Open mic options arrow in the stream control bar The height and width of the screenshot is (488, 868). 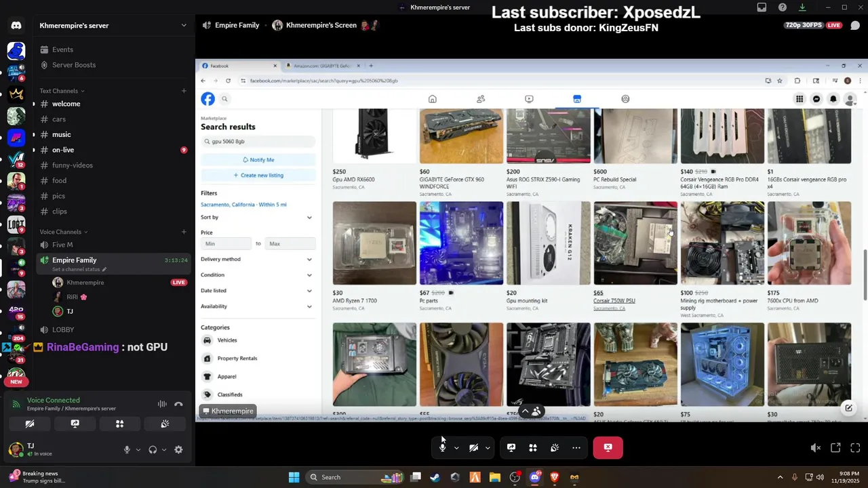pos(456,448)
